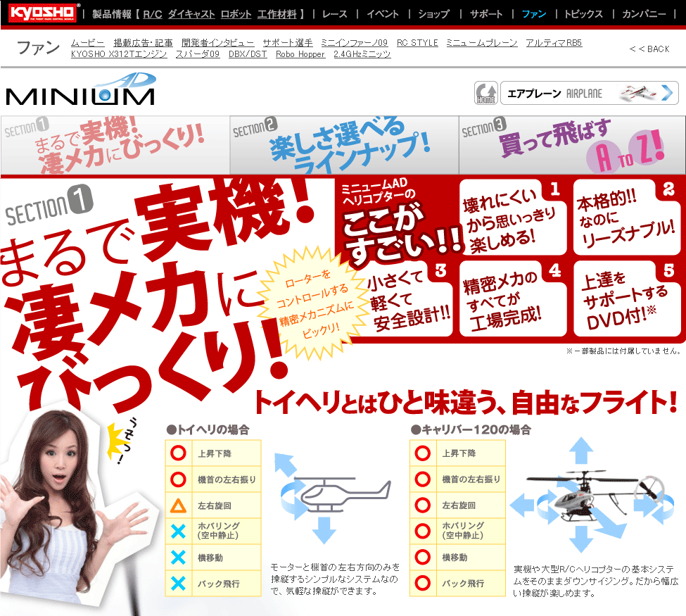Click the キャリバー120の場合 heading
The height and width of the screenshot is (616, 686).
471,430
